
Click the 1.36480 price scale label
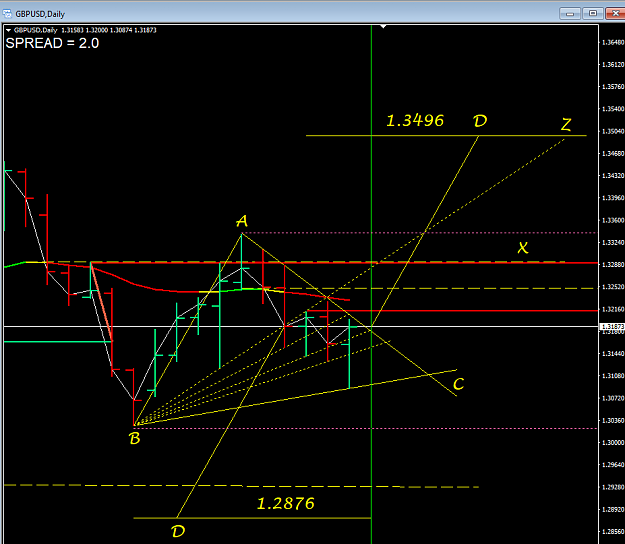point(613,42)
